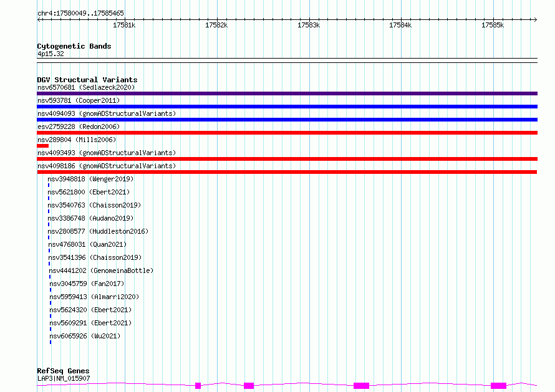This screenshot has width=555, height=392.
Task: Open the nsv3386748 (Audano2019) variant
Action: (90, 218)
